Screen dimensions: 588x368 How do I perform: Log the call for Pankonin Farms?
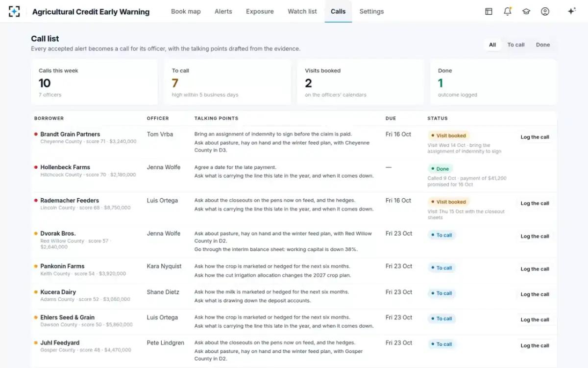[x=535, y=269]
